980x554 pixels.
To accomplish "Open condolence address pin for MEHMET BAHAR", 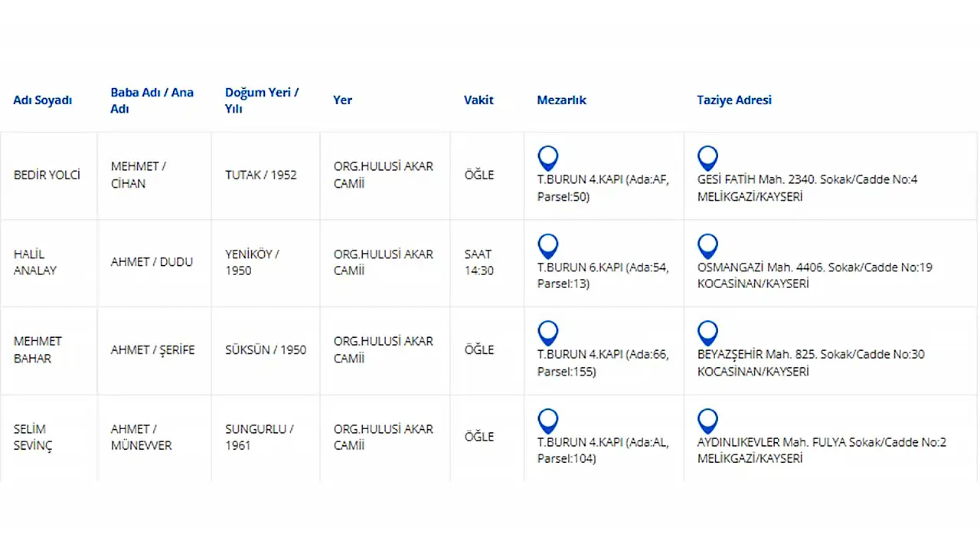I will click(707, 333).
